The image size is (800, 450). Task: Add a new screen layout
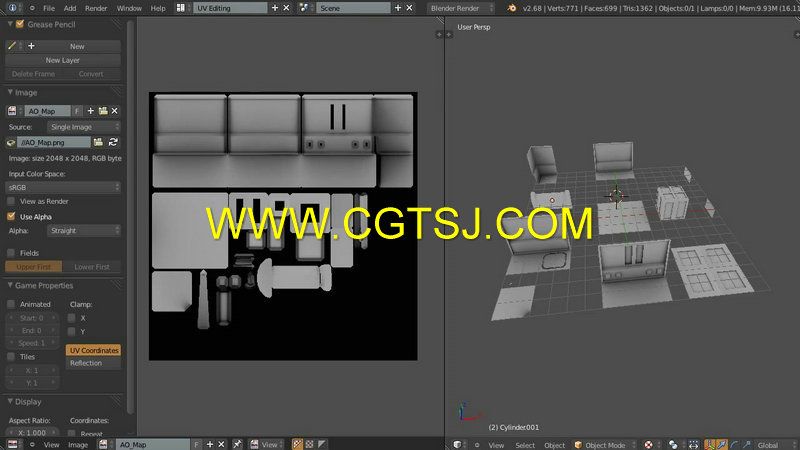coord(275,8)
